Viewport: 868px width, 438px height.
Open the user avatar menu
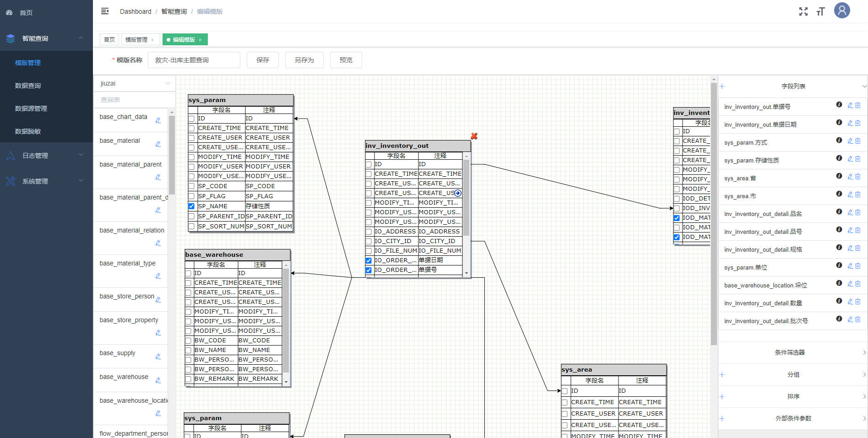coord(842,11)
